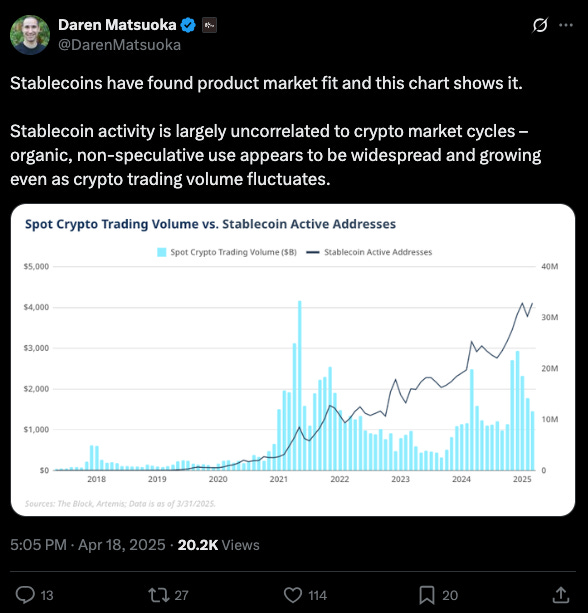
Task: Click the 114 likes count
Action: click(317, 595)
